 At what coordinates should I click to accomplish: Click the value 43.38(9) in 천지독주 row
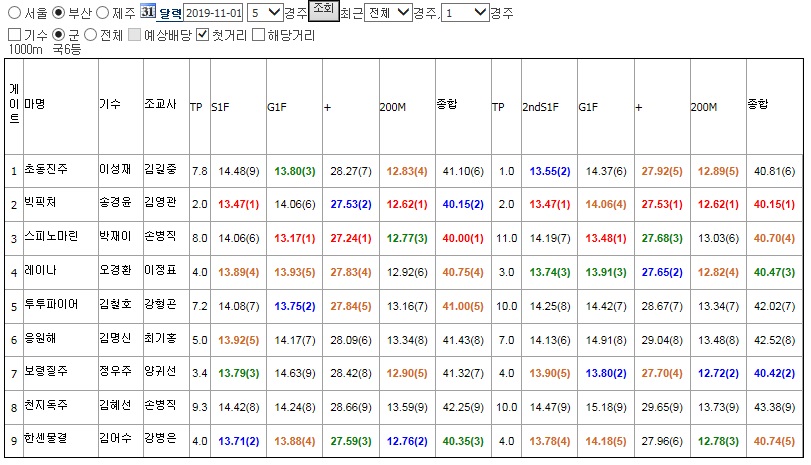pyautogui.click(x=774, y=407)
